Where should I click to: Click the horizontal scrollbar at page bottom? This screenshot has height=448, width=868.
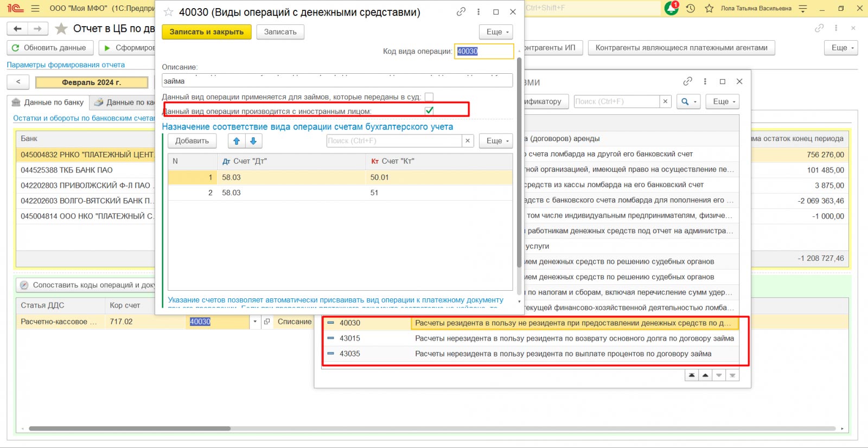tap(130, 428)
